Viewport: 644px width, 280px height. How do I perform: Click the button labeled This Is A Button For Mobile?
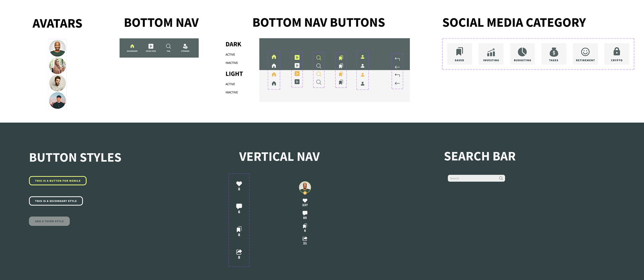[x=58, y=181]
